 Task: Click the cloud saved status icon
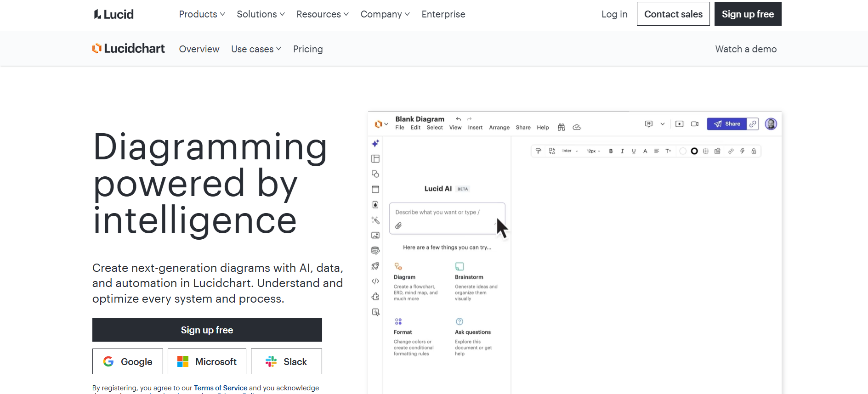[577, 127]
